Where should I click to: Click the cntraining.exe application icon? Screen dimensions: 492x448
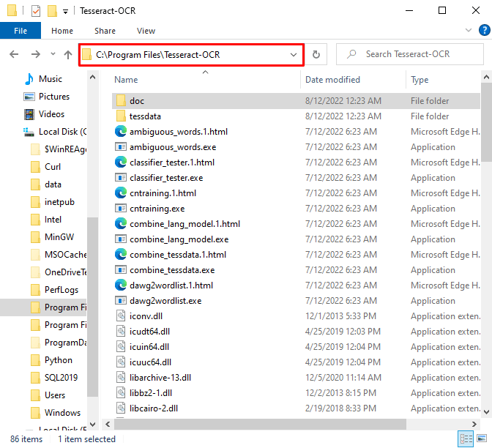(x=121, y=209)
